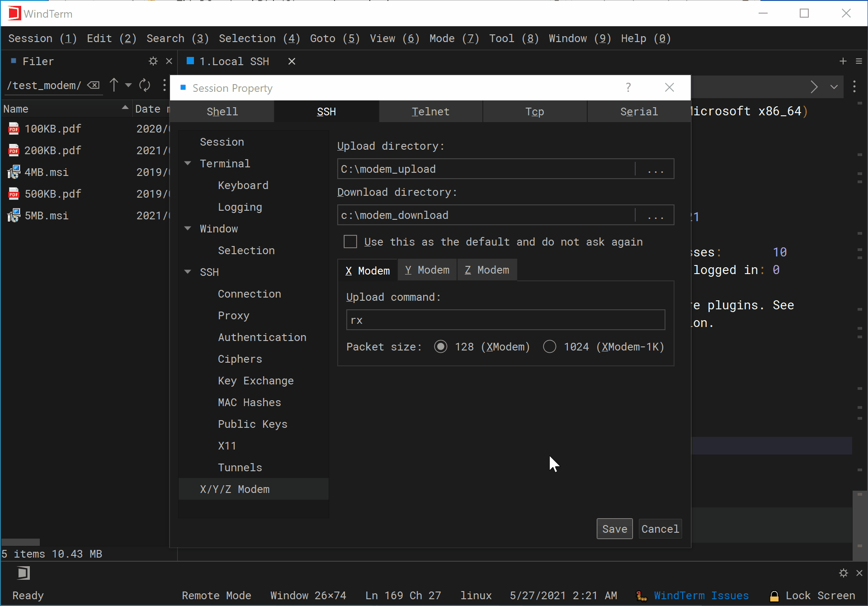Open the Filer panel settings gear
The height and width of the screenshot is (606, 868).
pos(153,61)
